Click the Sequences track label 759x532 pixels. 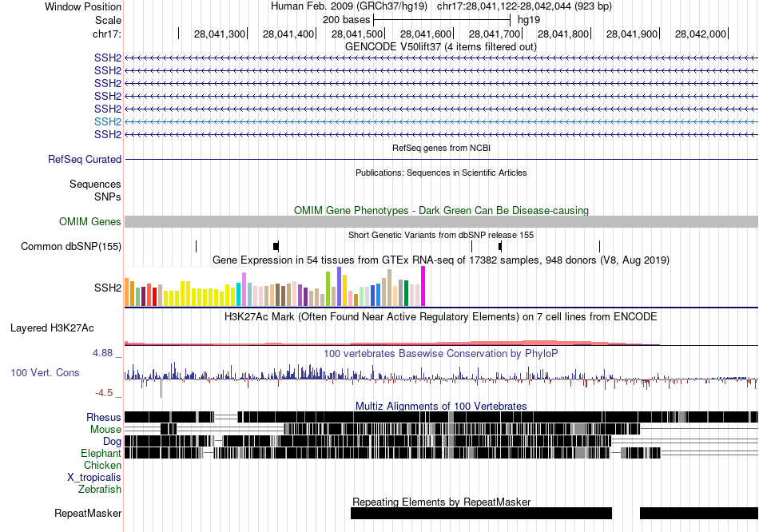pos(95,184)
